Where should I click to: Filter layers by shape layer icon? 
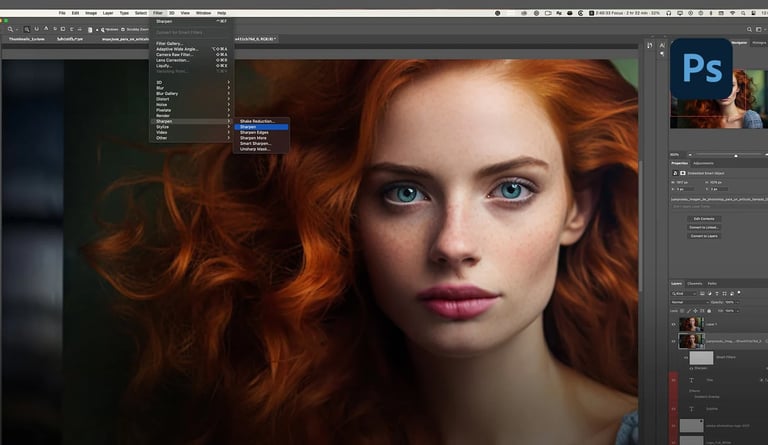[x=724, y=293]
